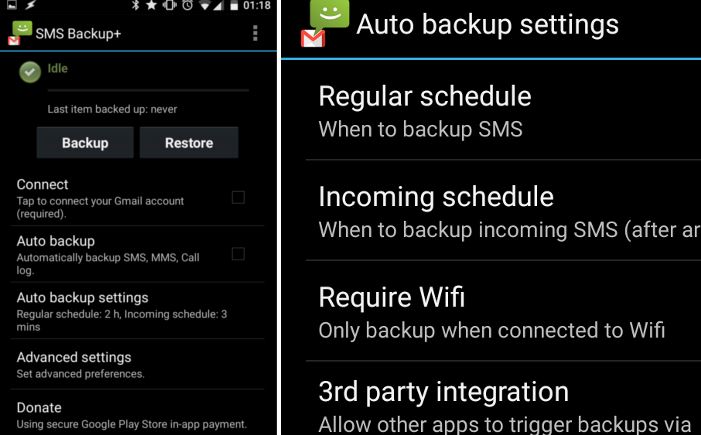The width and height of the screenshot is (701, 435).
Task: Tap the star icon in status bar
Action: (x=152, y=5)
